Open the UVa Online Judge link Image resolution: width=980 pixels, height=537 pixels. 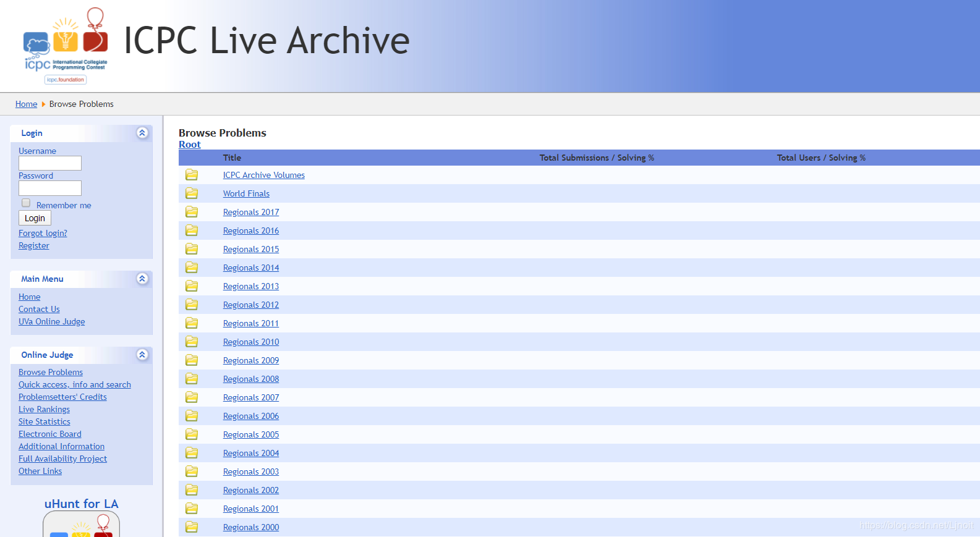tap(52, 321)
